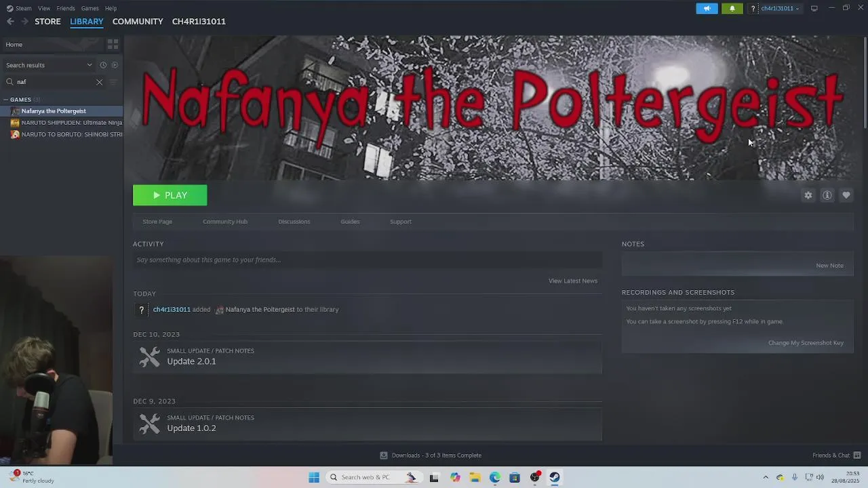Collapse the GAMES category
The width and height of the screenshot is (868, 488).
tap(7, 100)
